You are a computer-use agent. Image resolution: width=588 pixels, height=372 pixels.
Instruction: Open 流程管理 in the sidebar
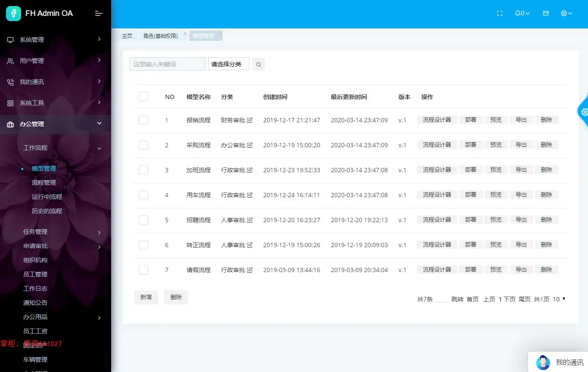click(44, 183)
